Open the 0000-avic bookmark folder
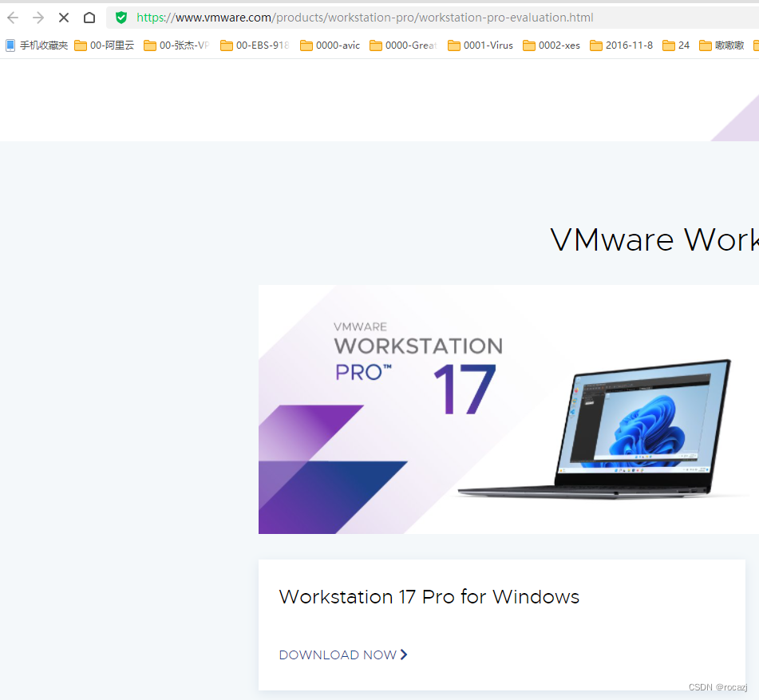Image resolution: width=759 pixels, height=700 pixels. coord(330,45)
